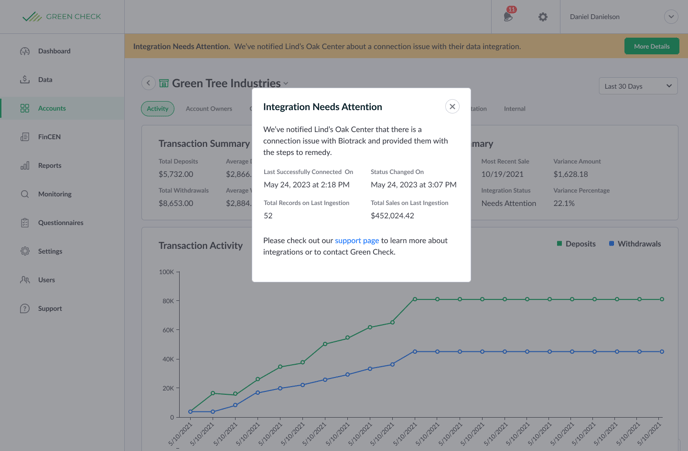The image size is (688, 451).
Task: Switch to the Account Owners tab
Action: click(x=209, y=108)
